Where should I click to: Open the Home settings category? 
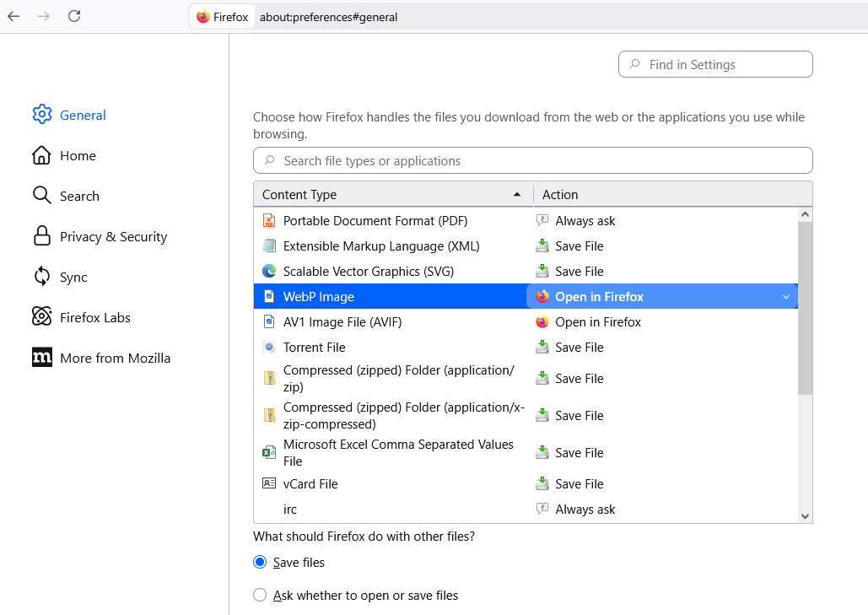point(78,155)
